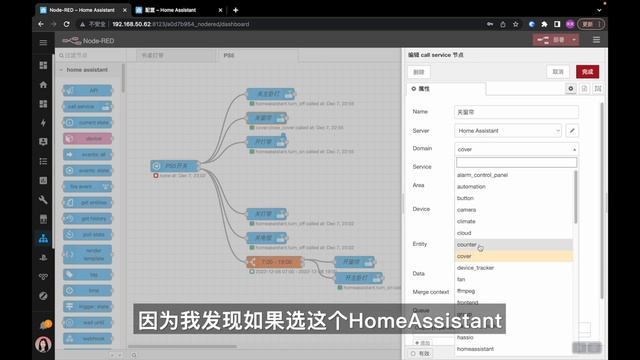Viewport: 640px width, 360px height.
Task: Select automation from domain list
Action: pos(514,187)
